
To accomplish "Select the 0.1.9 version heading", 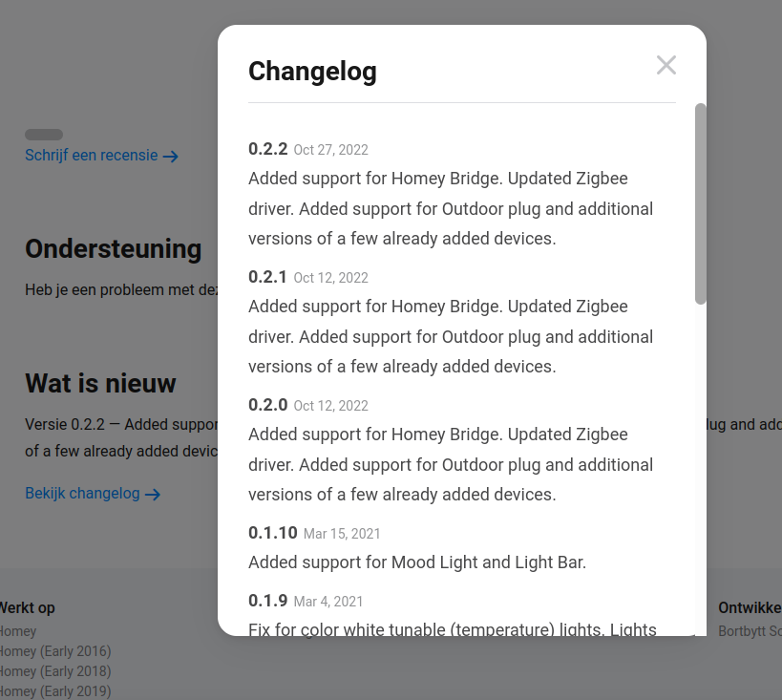I will 267,601.
